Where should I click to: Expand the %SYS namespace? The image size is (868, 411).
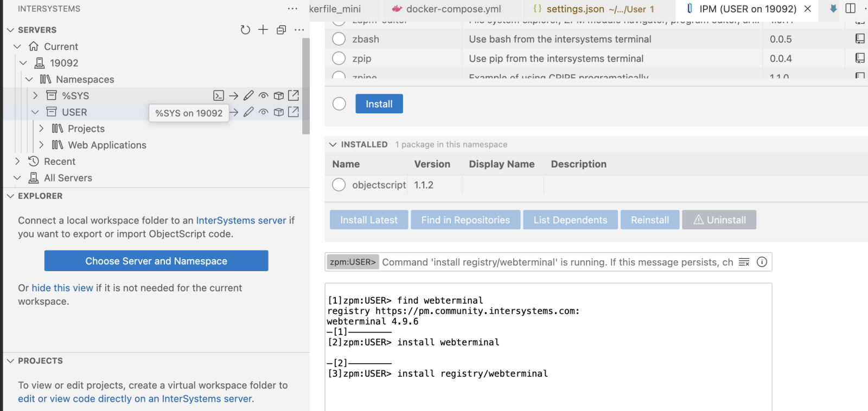click(x=35, y=96)
